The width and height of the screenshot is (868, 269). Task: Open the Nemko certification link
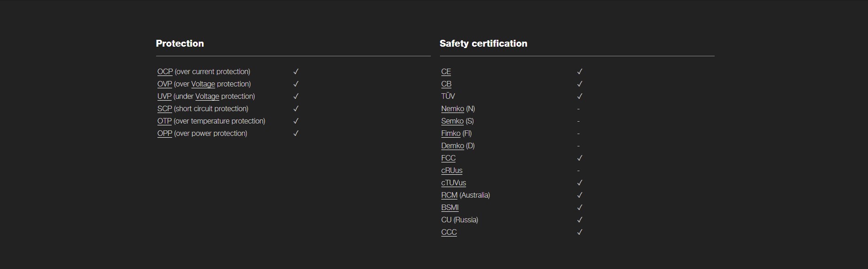point(453,109)
